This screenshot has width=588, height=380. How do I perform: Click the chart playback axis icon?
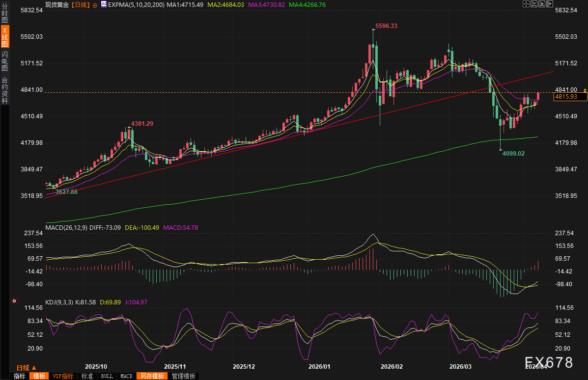[542, 4]
